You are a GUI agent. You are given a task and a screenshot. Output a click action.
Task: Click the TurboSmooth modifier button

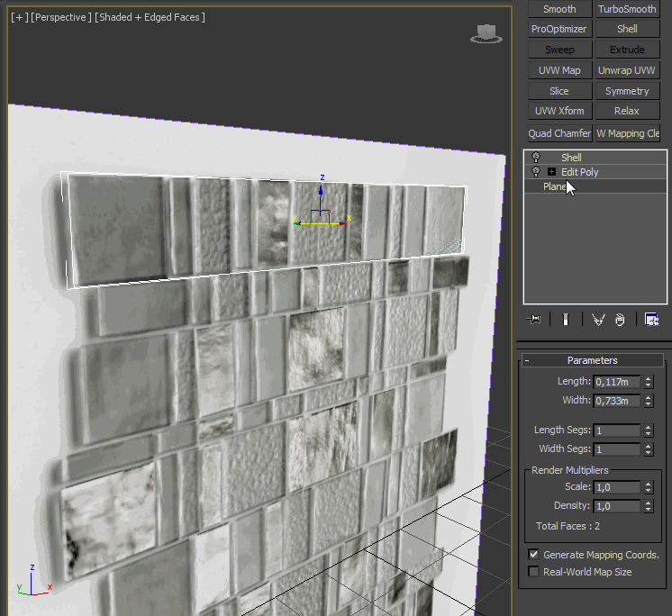[627, 9]
